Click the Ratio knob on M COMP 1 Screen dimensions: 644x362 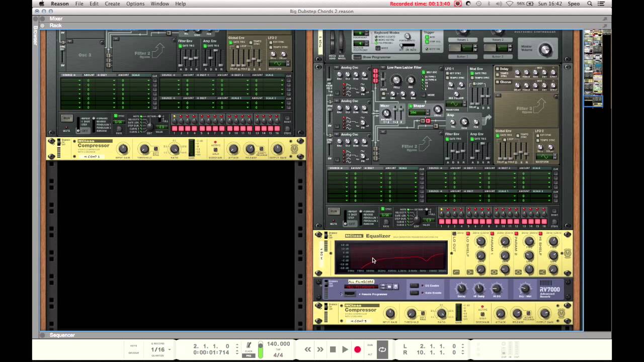175,149
